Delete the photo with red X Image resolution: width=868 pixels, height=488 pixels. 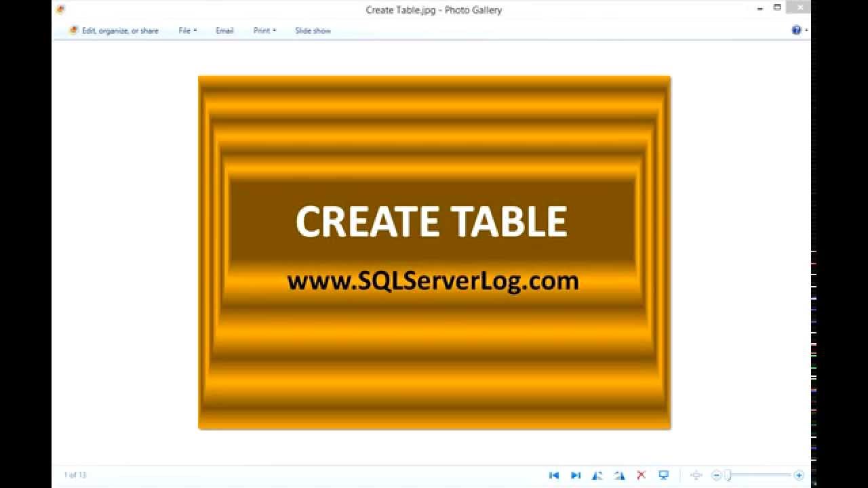[641, 475]
